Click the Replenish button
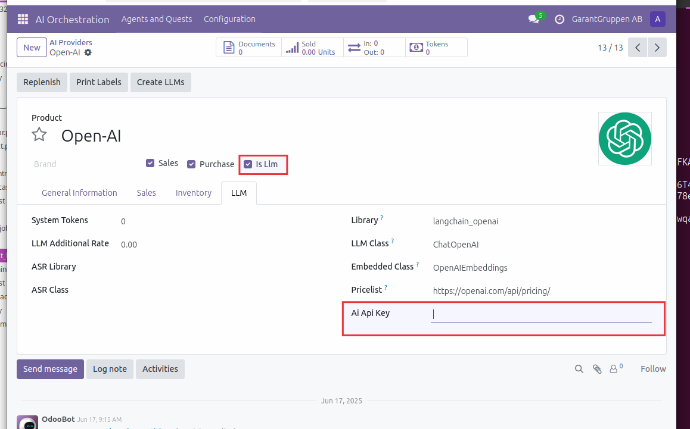The height and width of the screenshot is (429, 690). [42, 82]
